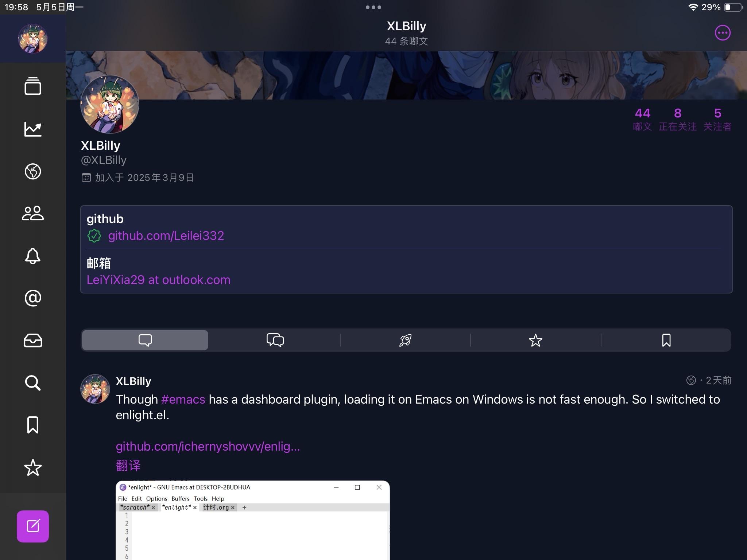Open notifications bell icon
This screenshot has width=747, height=560.
pos(33,256)
